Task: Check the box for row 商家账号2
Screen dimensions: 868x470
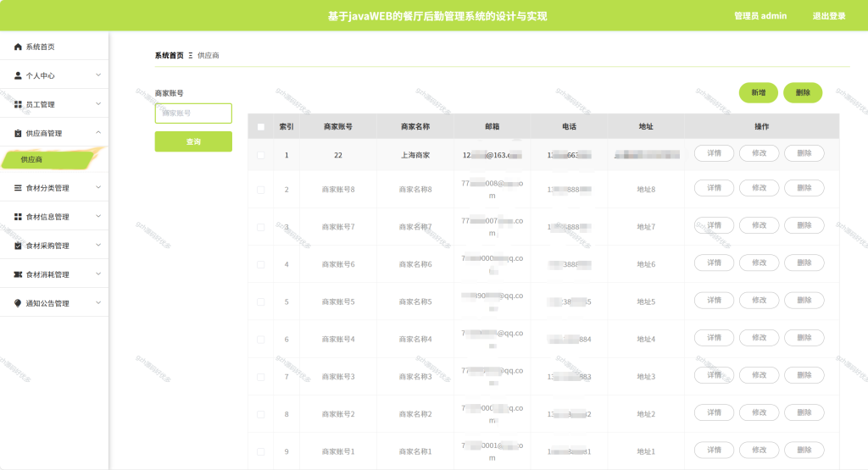Action: click(261, 414)
